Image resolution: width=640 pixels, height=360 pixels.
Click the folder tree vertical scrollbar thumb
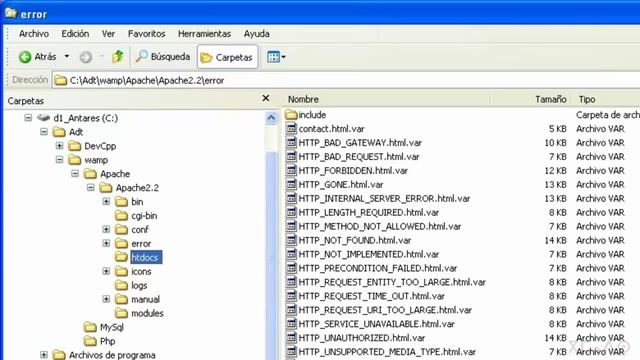coord(271,255)
